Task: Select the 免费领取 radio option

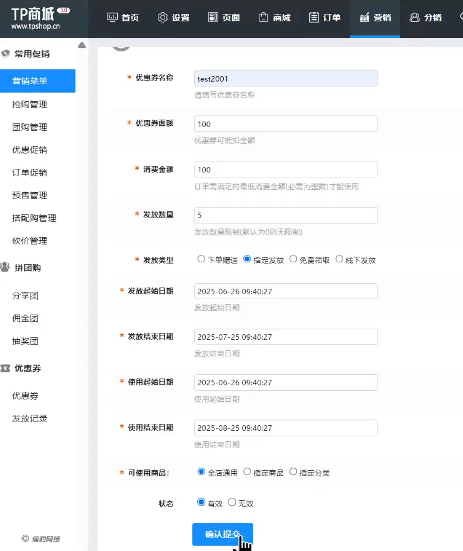Action: tap(293, 259)
